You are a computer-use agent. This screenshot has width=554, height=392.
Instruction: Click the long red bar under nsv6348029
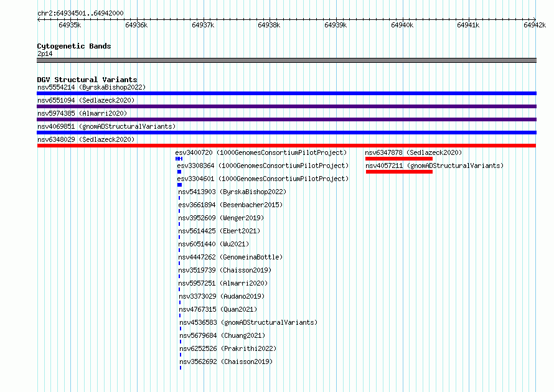click(x=286, y=146)
